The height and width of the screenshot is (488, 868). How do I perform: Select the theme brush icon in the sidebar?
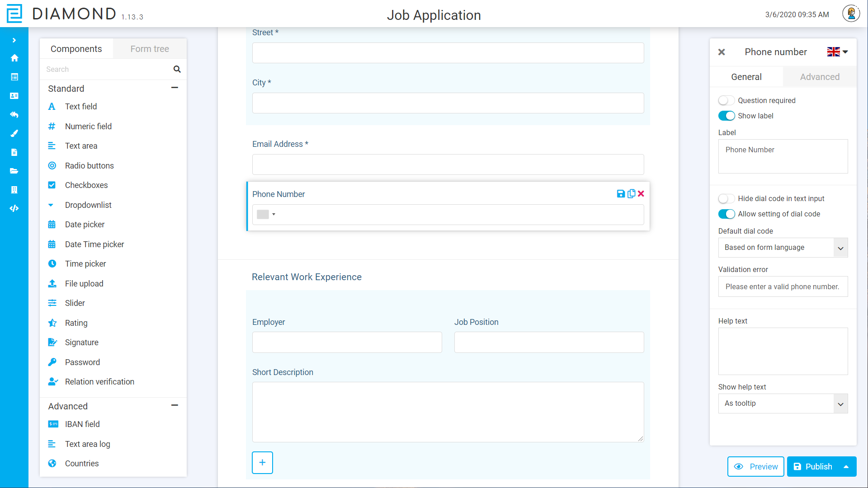coord(14,133)
